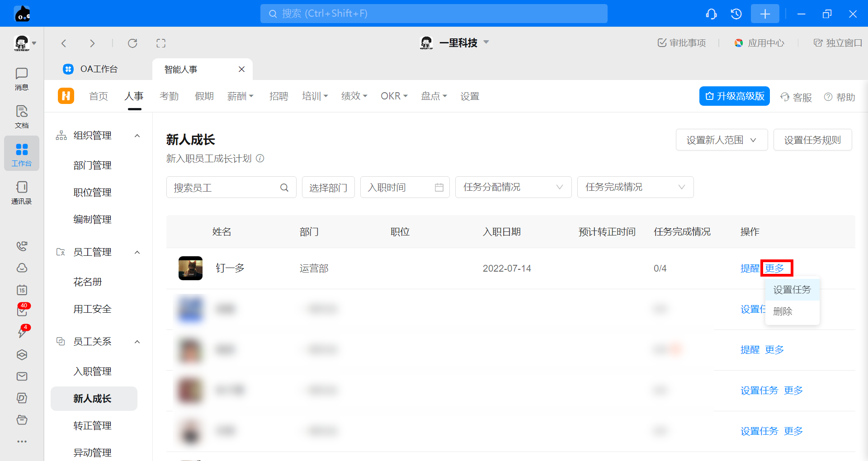Expand the 任务分配情况 dropdown filter

click(513, 187)
